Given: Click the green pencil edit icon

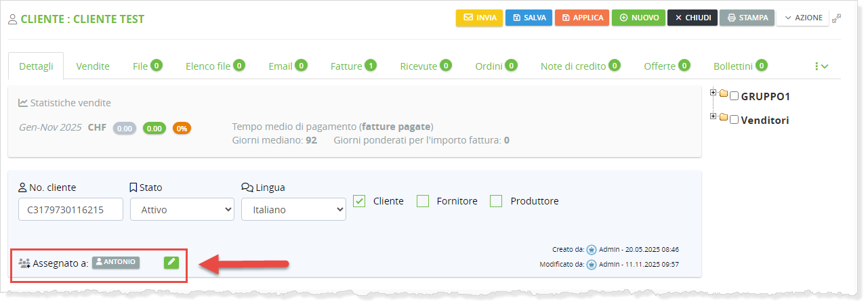Looking at the screenshot, I should point(171,263).
